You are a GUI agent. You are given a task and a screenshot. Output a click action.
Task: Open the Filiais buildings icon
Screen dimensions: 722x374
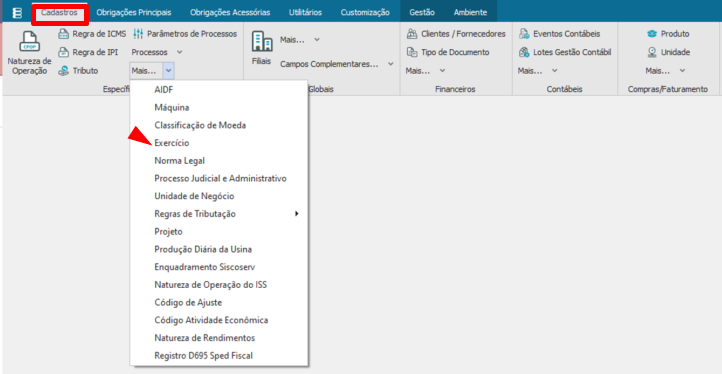[262, 41]
